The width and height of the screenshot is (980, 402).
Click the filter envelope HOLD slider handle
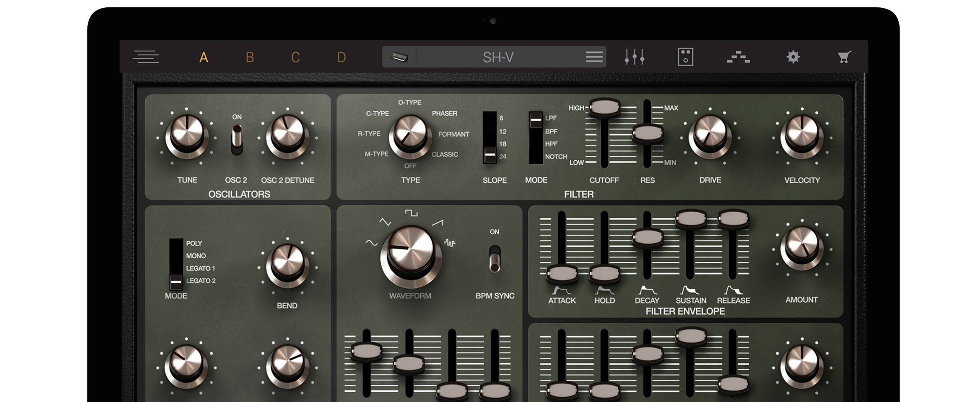tap(604, 274)
